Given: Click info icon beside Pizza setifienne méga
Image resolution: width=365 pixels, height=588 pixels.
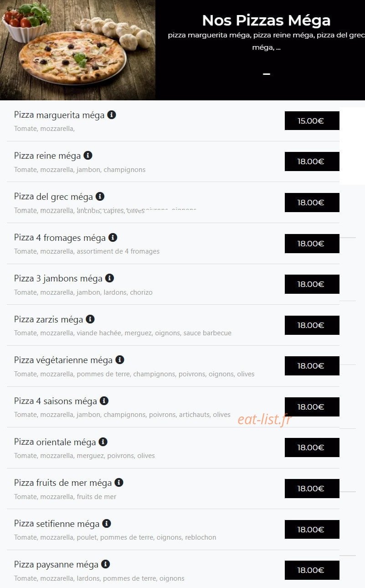Looking at the screenshot, I should [106, 523].
